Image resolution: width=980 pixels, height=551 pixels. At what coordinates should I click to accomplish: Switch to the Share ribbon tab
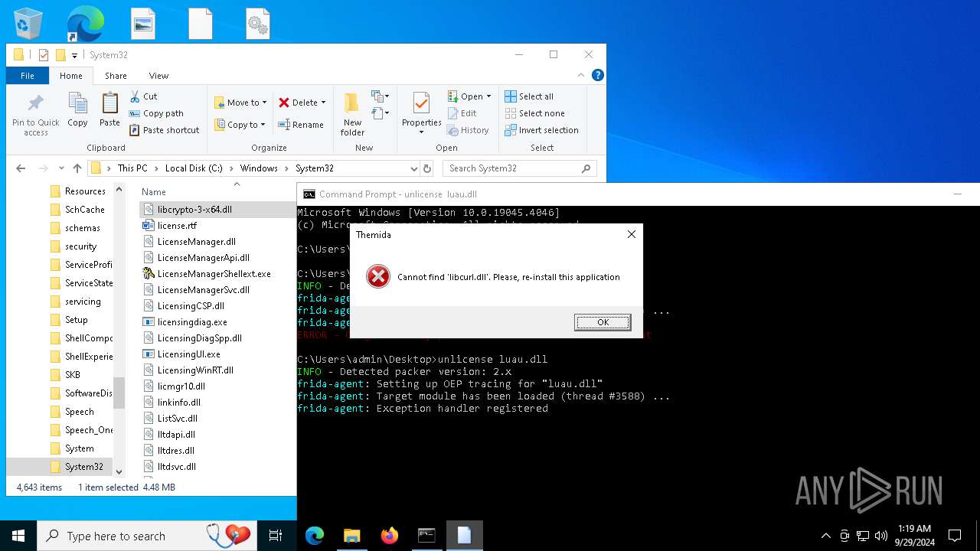click(116, 76)
